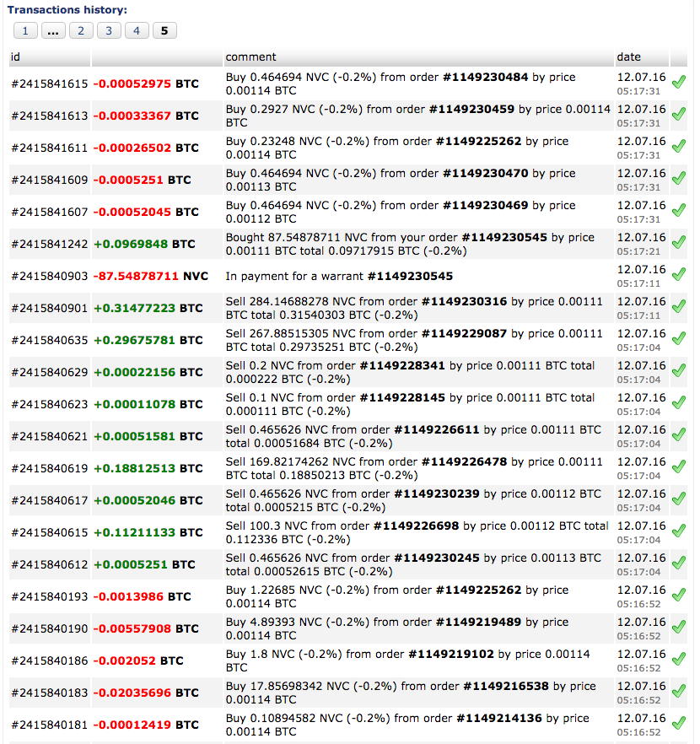The image size is (700, 744).
Task: Click the green tick in row #2415840623
Action: 679,402
